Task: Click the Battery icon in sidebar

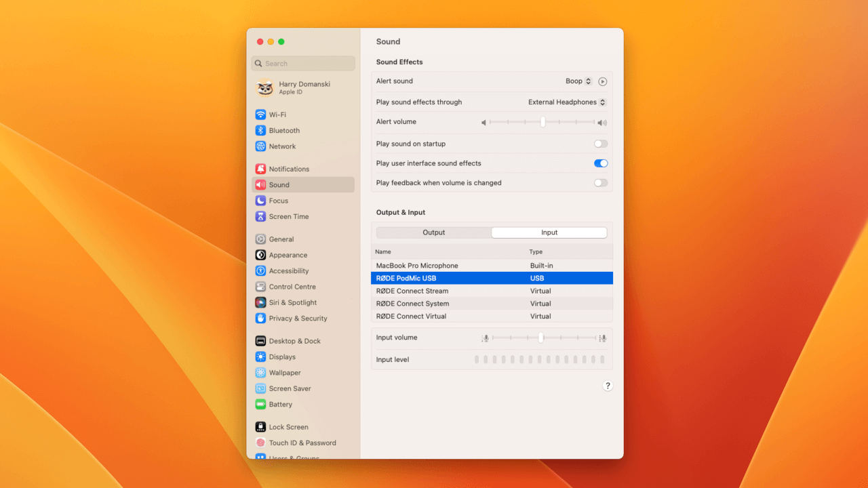Action: pyautogui.click(x=260, y=405)
